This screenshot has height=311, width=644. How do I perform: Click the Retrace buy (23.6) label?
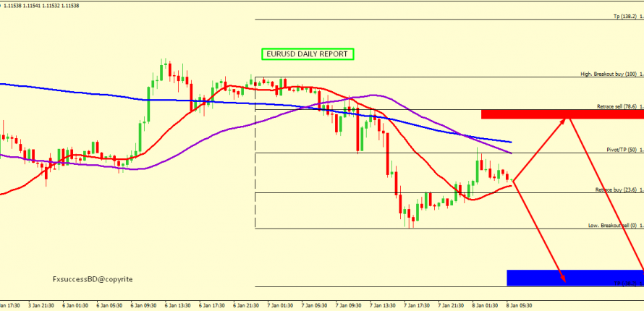pyautogui.click(x=614, y=189)
